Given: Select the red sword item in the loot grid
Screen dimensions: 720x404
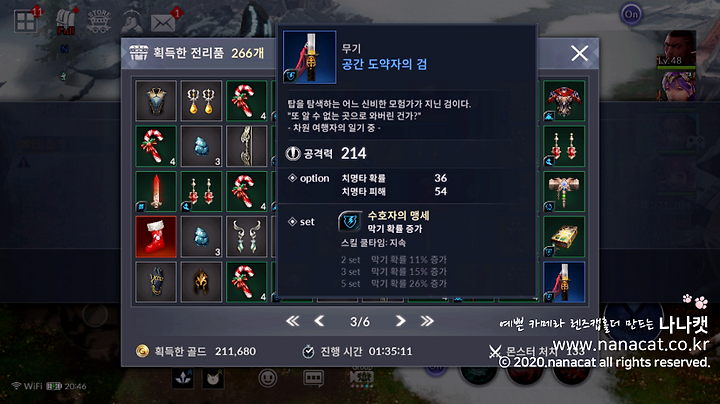Looking at the screenshot, I should point(156,191).
